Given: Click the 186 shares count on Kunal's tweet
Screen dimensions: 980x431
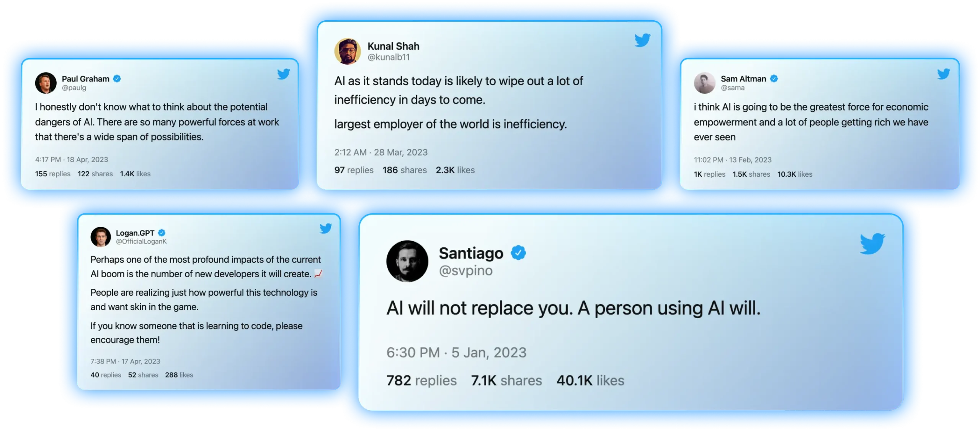Looking at the screenshot, I should [404, 170].
